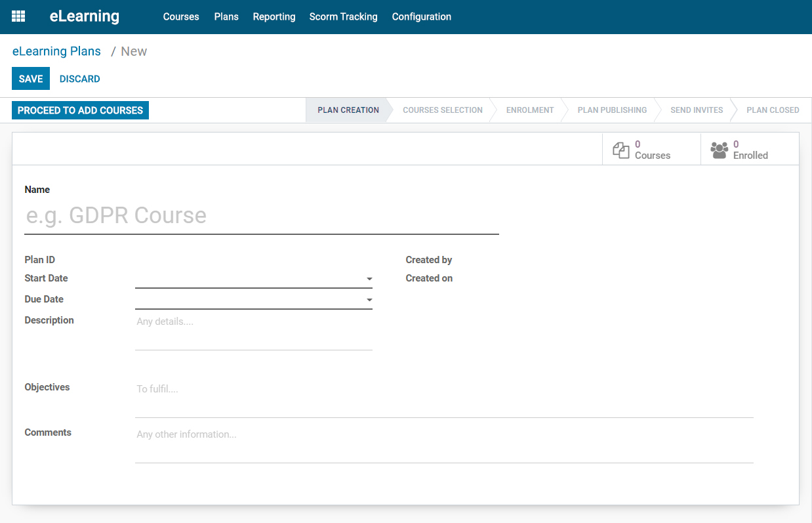This screenshot has height=523, width=812.
Task: Select the PLAN CLOSED stage
Action: pos(773,110)
